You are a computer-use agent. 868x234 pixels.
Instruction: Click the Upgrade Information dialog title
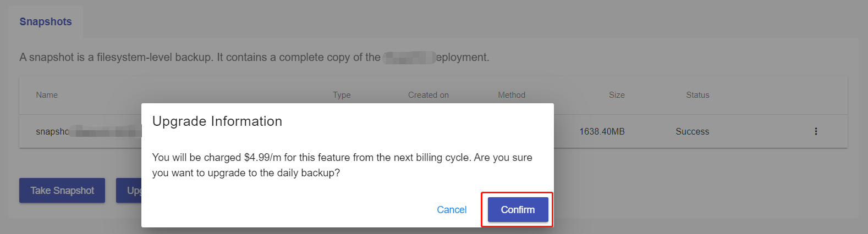point(217,121)
